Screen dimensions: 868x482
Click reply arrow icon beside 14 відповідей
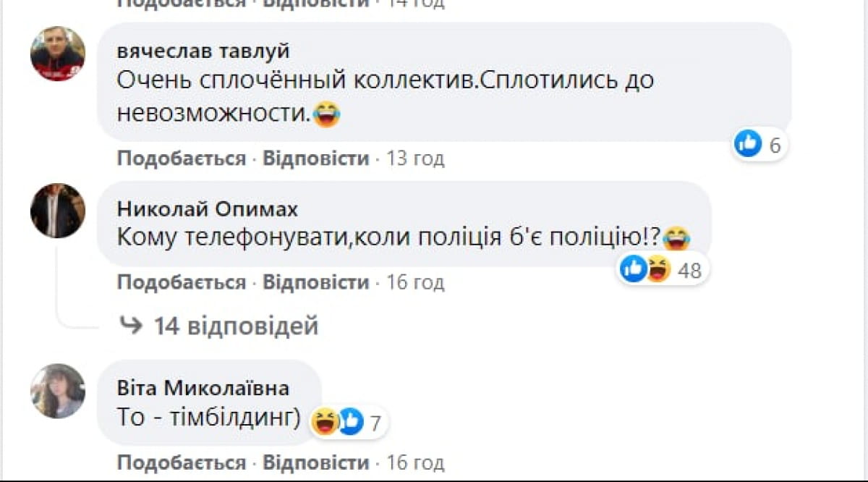(x=131, y=326)
